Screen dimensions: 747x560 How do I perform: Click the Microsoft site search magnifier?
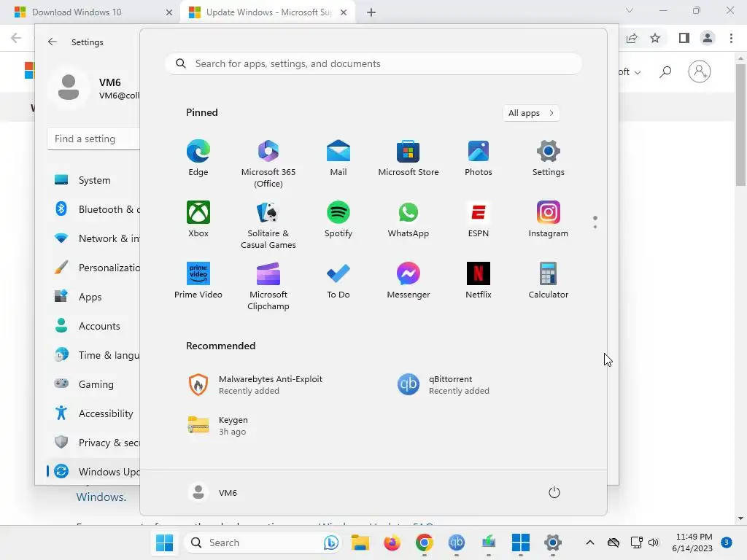pyautogui.click(x=665, y=72)
